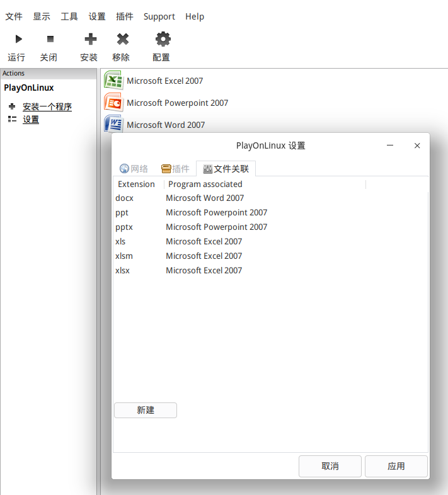Image resolution: width=448 pixels, height=495 pixels.
Task: Click Microsoft Powerpoint 2007 in pptx row
Action: (x=216, y=227)
